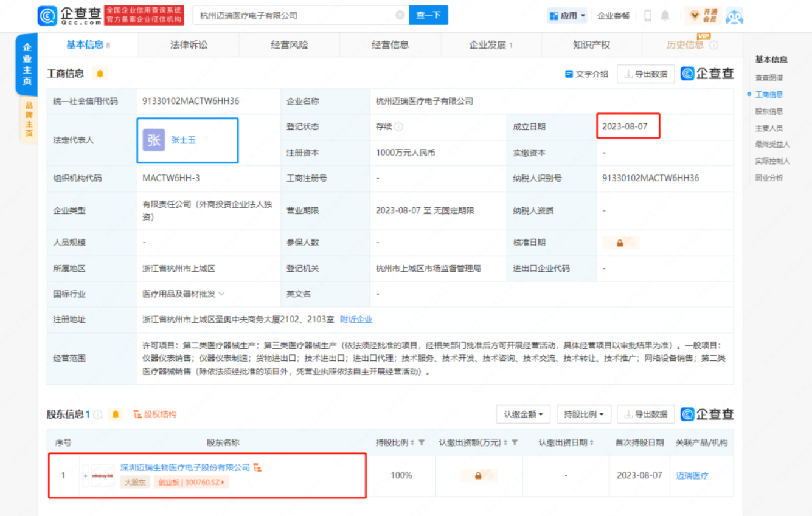Click the 1000万元人民币 registered capital value
This screenshot has width=812, height=516.
pyautogui.click(x=406, y=153)
